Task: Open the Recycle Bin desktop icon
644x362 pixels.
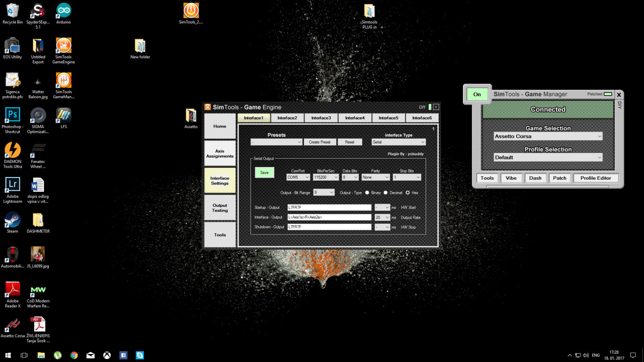Action: coord(12,14)
